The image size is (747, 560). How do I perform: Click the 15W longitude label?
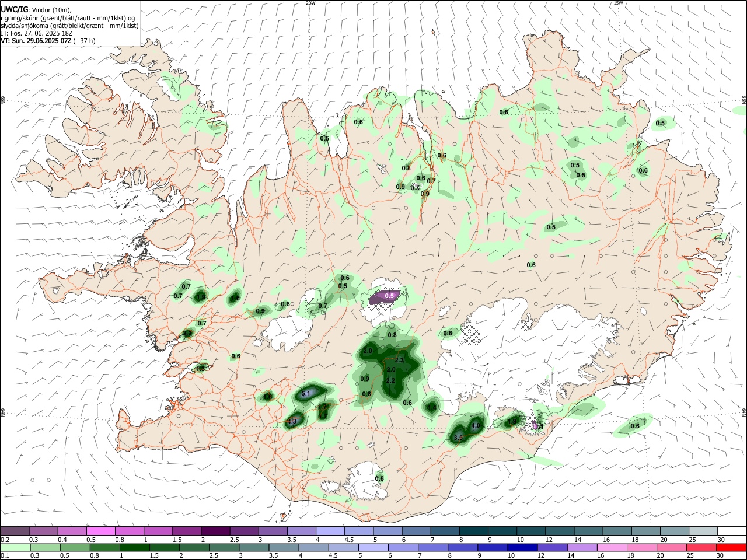(618, 3)
